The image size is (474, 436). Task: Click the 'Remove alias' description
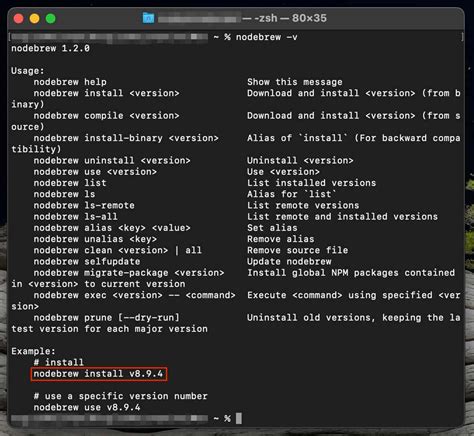[281, 239]
